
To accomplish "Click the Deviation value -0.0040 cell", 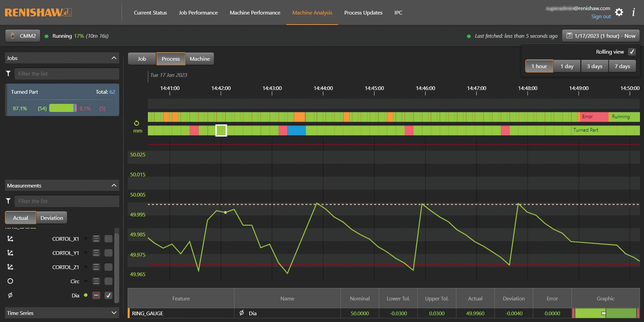I will click(514, 313).
